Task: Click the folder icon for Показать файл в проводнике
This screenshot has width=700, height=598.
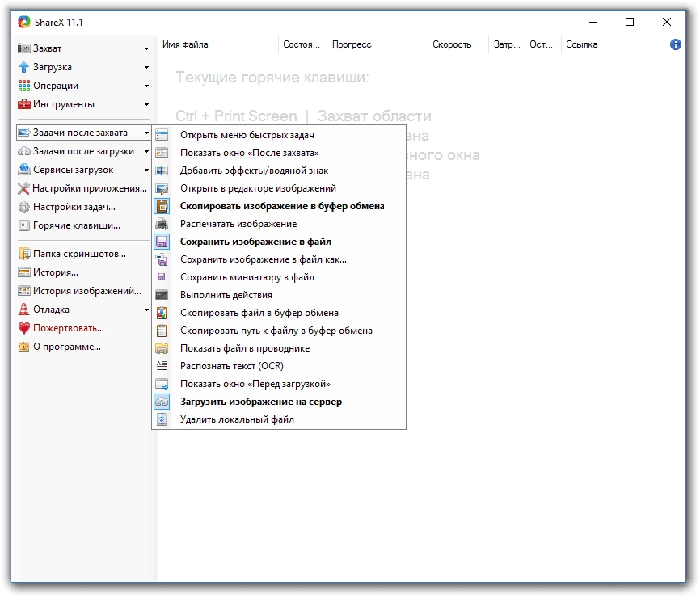Action: tap(162, 348)
